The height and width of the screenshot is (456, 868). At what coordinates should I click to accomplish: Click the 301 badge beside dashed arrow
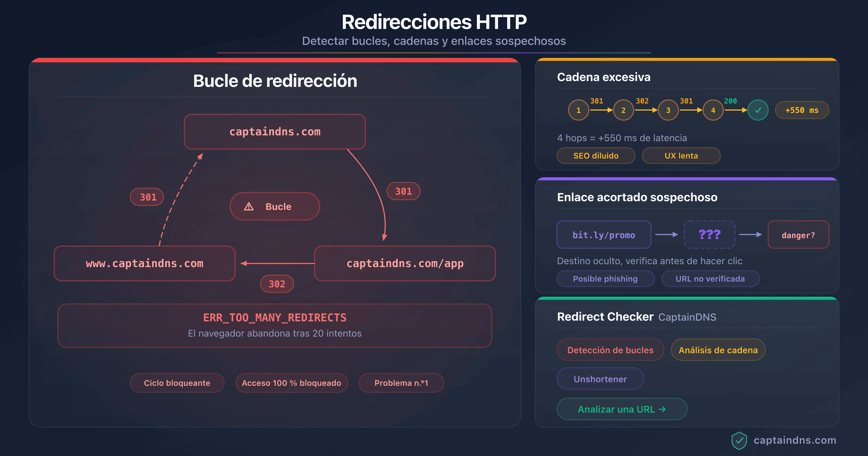[147, 197]
